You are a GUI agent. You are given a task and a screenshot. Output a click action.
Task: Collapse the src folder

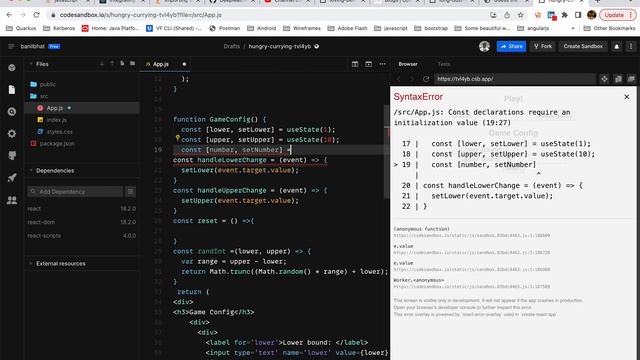44,96
